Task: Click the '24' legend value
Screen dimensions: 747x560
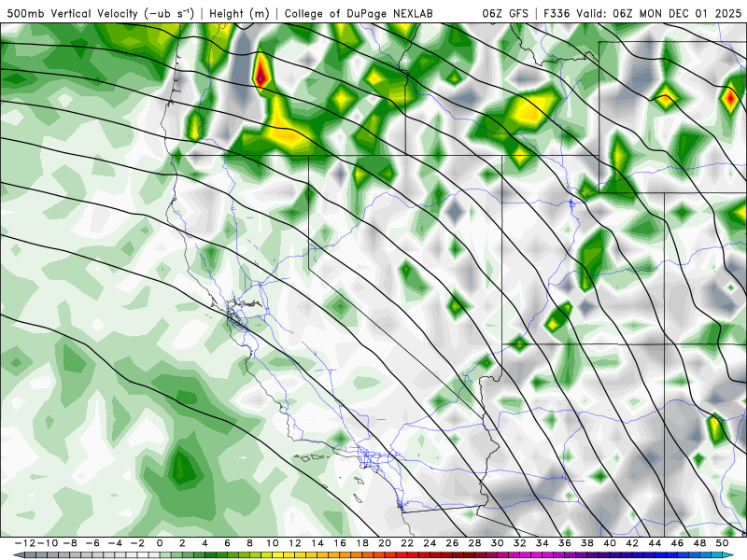Action: pos(430,543)
